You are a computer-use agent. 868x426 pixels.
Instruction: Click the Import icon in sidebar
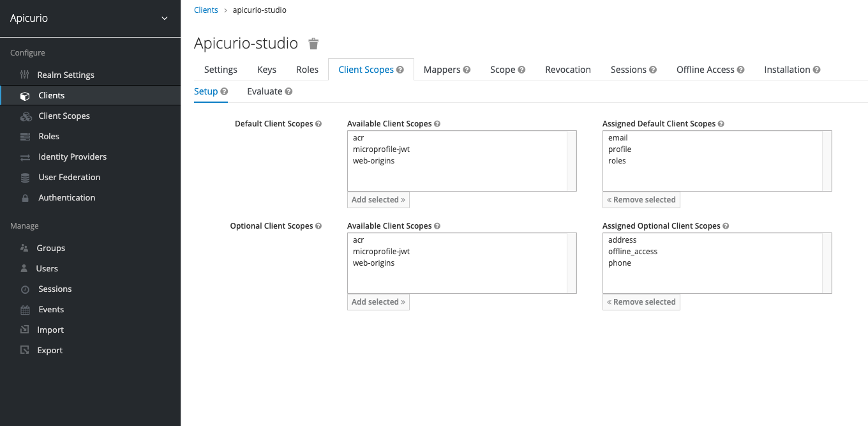[25, 330]
